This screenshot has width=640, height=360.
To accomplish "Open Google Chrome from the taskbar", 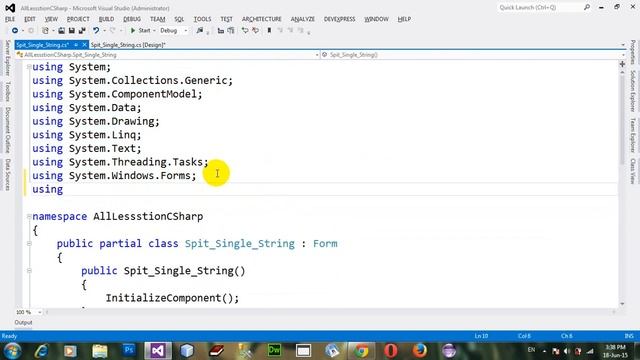I will click(x=361, y=351).
